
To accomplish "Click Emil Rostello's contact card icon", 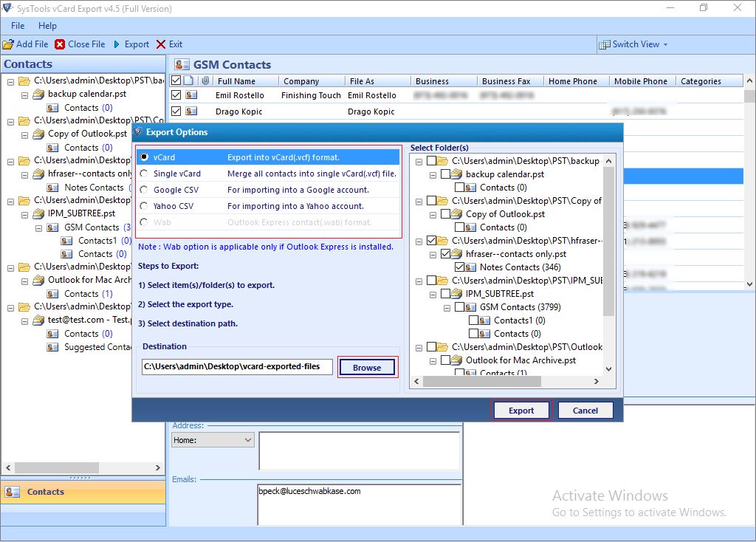I will tap(191, 95).
